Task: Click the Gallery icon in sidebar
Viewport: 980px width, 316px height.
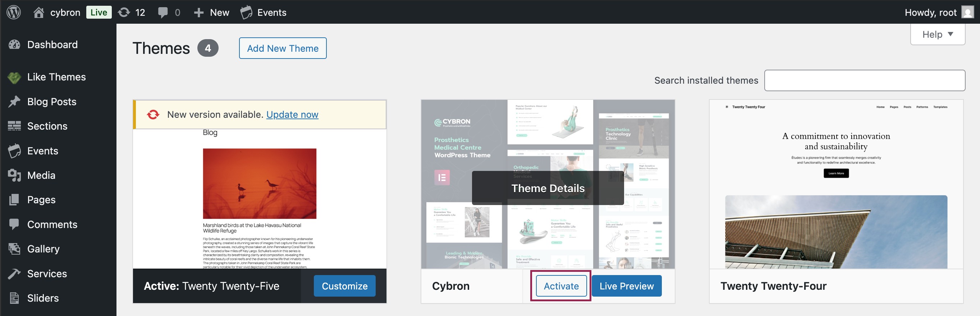Action: tap(14, 249)
